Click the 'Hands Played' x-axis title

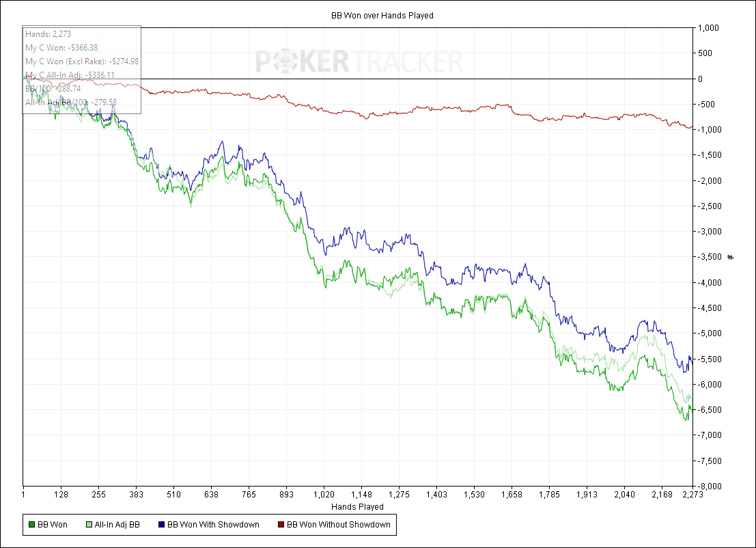point(357,506)
